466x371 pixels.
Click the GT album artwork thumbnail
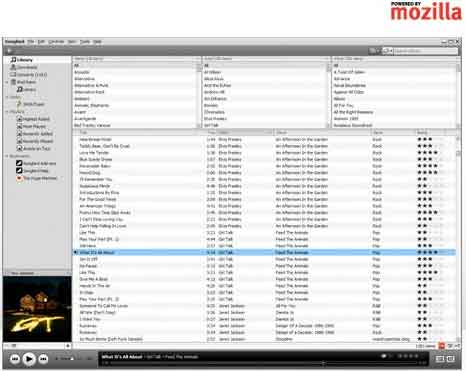37,309
